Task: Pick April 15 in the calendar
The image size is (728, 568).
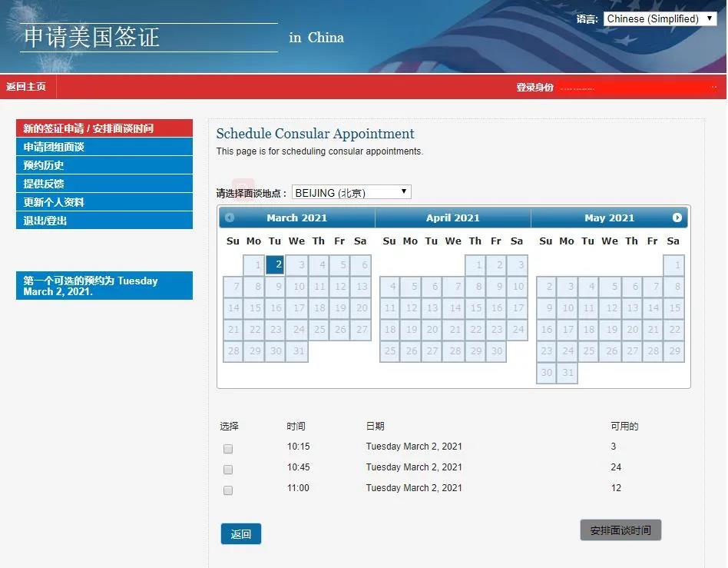Action: (475, 307)
